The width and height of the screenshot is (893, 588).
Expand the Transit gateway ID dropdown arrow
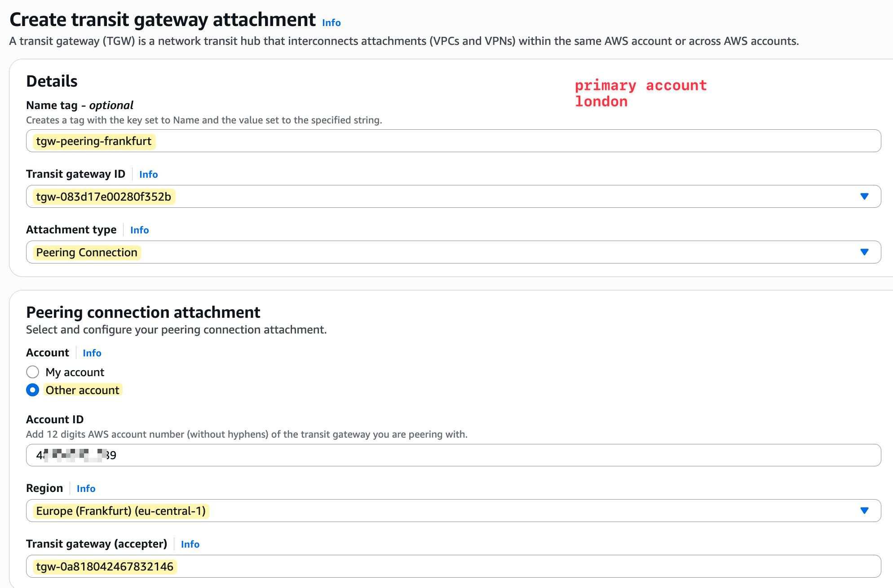point(864,196)
